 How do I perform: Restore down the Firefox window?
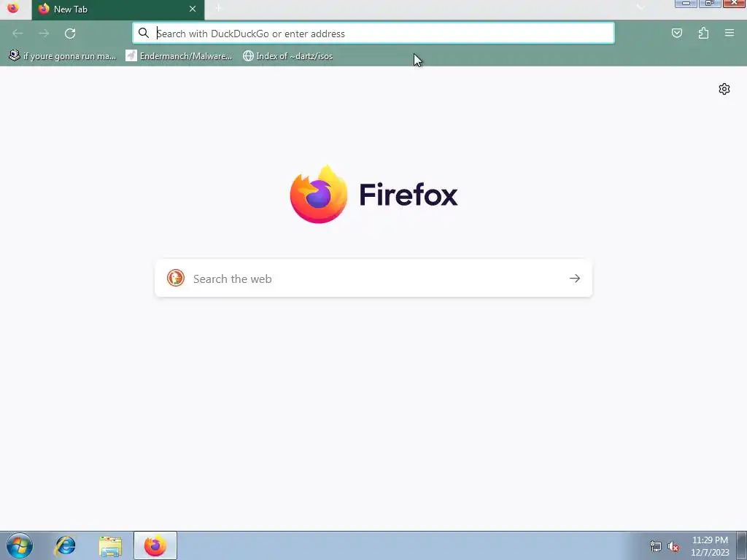point(710,4)
